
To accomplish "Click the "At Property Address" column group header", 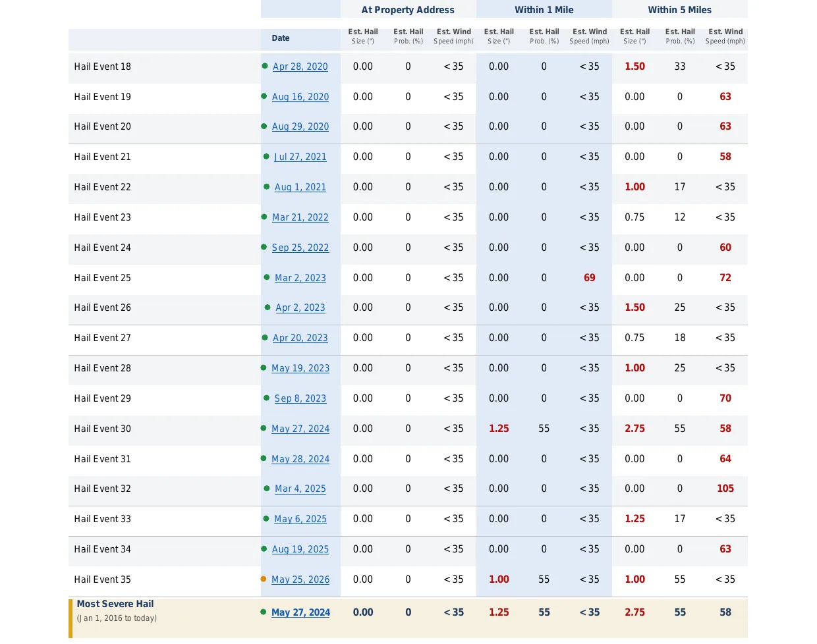I will (x=408, y=10).
